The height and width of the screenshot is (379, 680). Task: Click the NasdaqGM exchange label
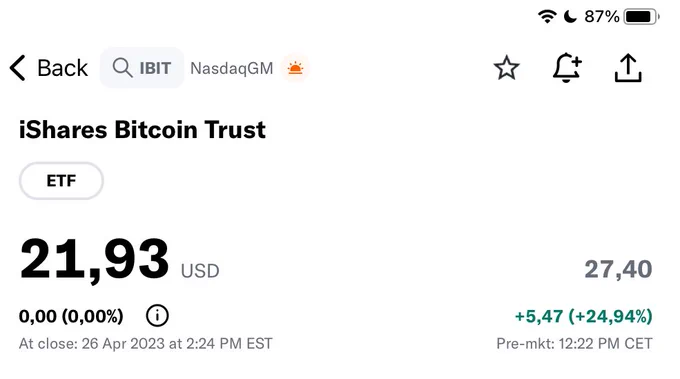click(232, 68)
